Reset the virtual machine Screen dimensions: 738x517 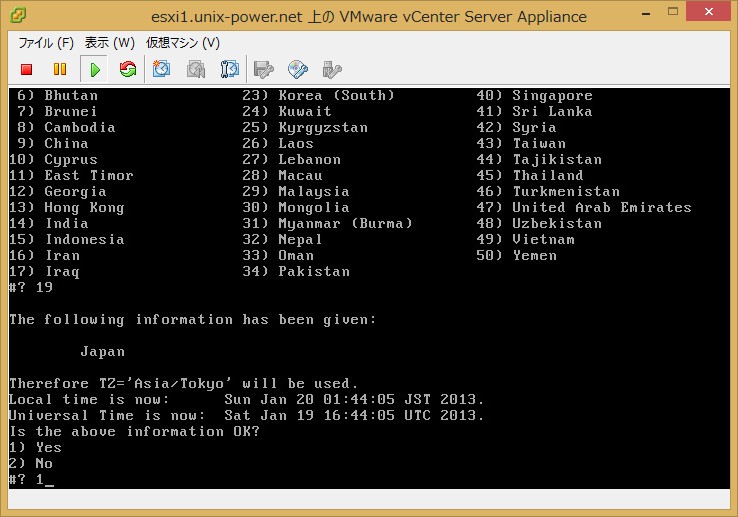coord(128,70)
